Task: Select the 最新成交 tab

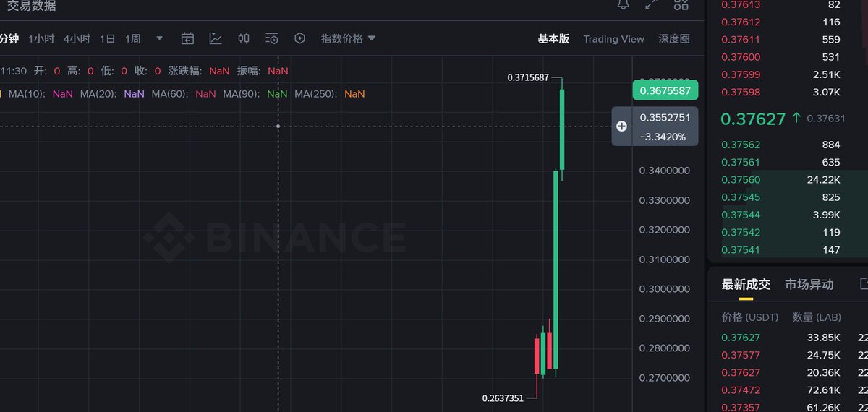Action: [x=746, y=284]
